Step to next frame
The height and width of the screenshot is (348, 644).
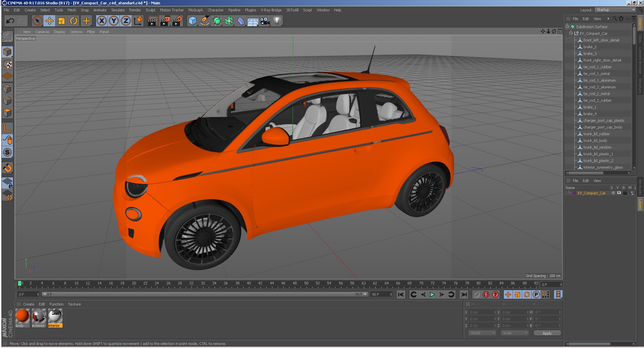(x=441, y=294)
